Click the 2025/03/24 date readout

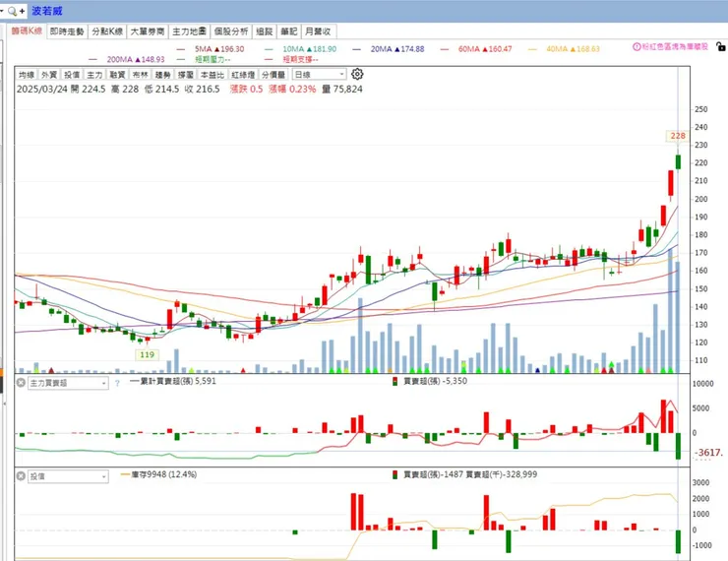coord(42,89)
